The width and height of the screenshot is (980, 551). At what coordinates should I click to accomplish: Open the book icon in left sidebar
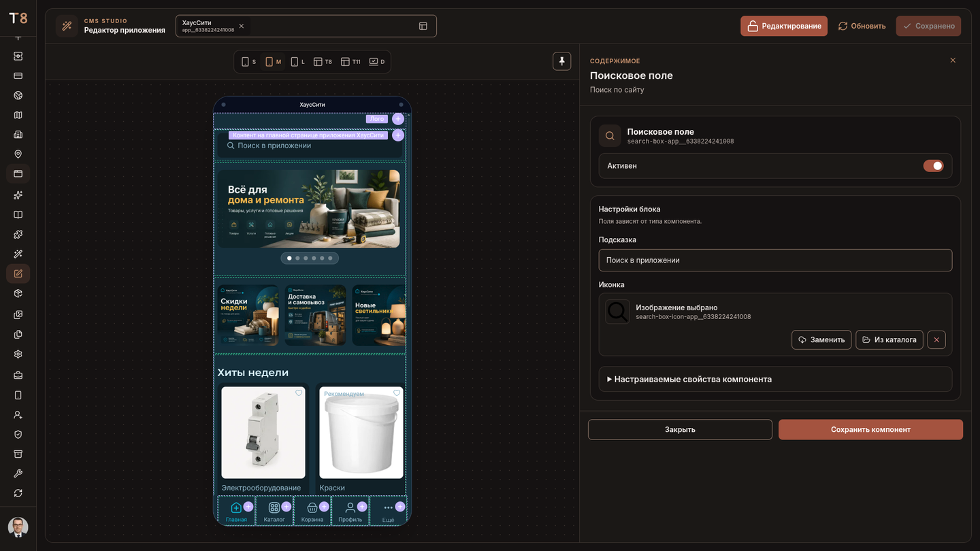[18, 215]
